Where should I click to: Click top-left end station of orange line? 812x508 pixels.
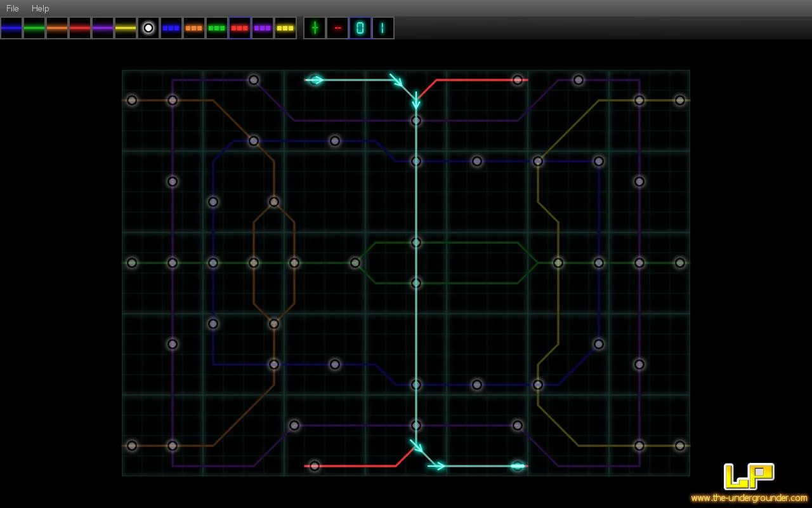[132, 100]
